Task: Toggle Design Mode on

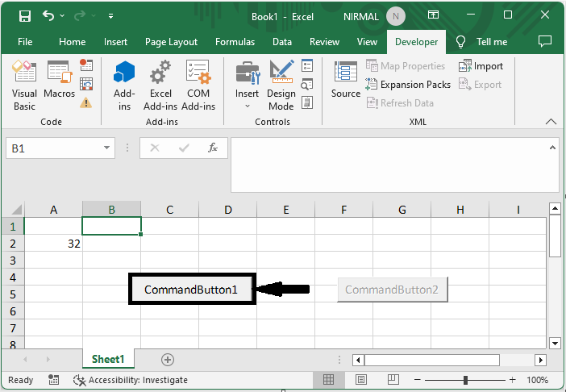Action: pyautogui.click(x=281, y=85)
